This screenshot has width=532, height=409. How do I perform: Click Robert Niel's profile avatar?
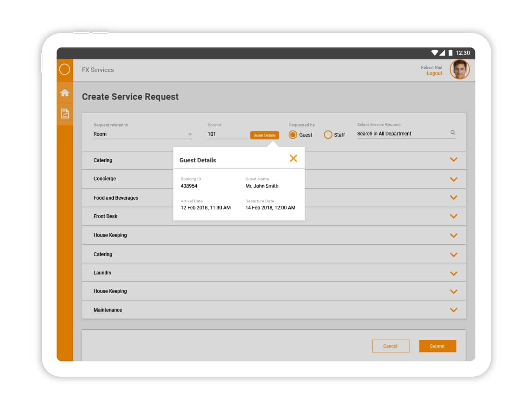pos(460,70)
